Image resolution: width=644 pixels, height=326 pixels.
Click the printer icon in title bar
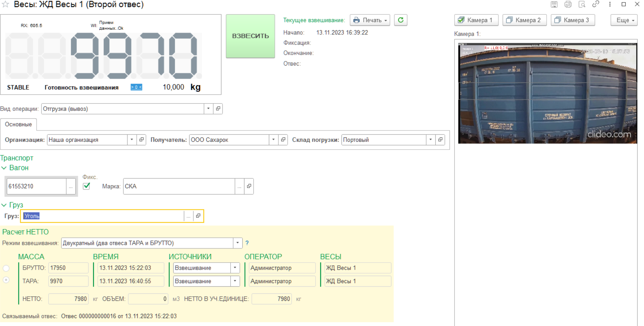point(568,4)
